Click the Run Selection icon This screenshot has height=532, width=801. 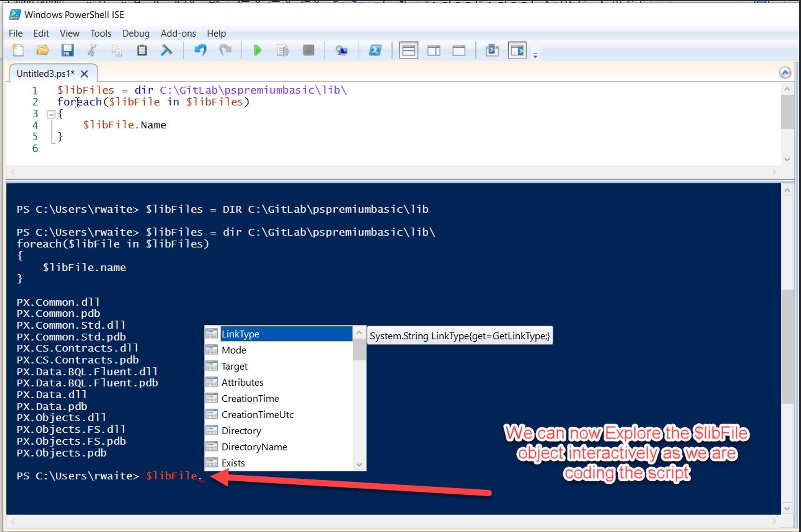point(283,50)
